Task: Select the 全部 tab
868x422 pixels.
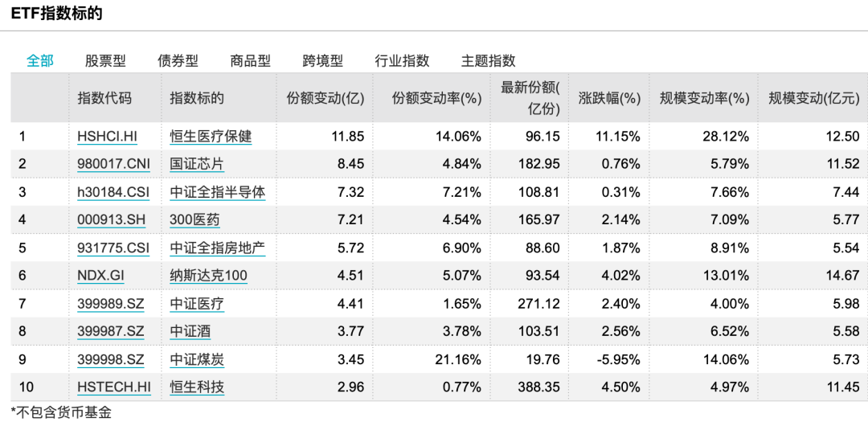Action: tap(40, 60)
